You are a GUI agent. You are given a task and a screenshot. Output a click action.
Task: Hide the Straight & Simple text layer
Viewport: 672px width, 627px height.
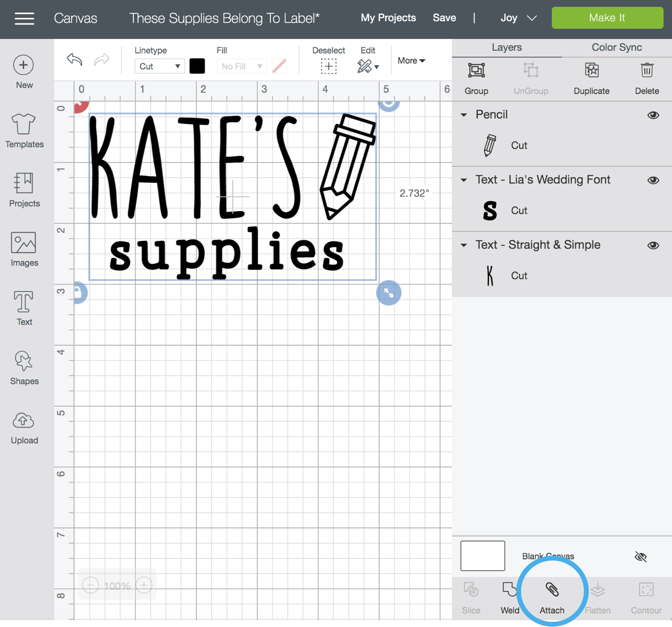click(653, 246)
